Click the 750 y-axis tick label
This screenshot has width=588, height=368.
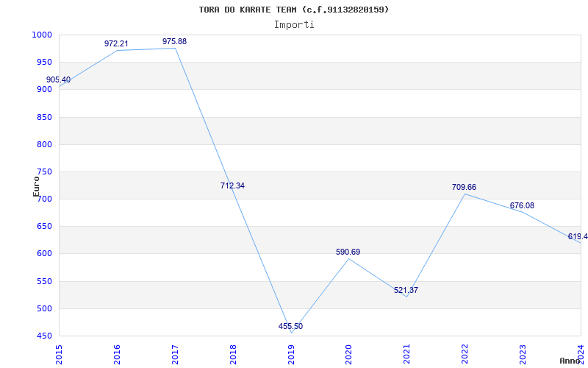(44, 172)
